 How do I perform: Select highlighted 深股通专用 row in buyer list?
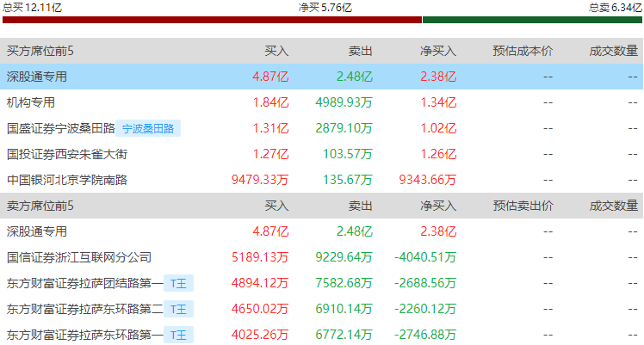coord(37,77)
